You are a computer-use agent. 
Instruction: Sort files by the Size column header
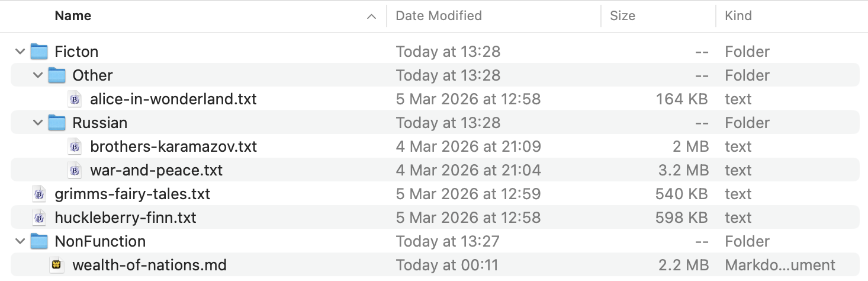622,16
